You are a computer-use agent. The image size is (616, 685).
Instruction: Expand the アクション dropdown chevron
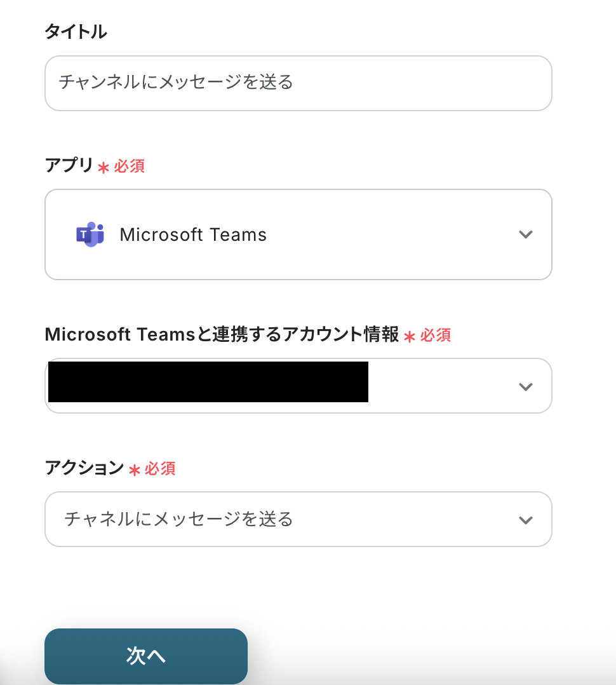525,520
